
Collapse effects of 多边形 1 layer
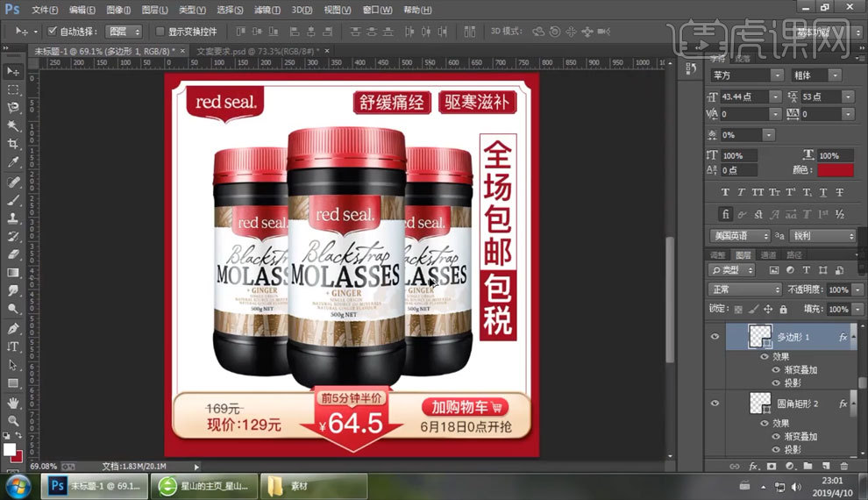click(x=853, y=337)
